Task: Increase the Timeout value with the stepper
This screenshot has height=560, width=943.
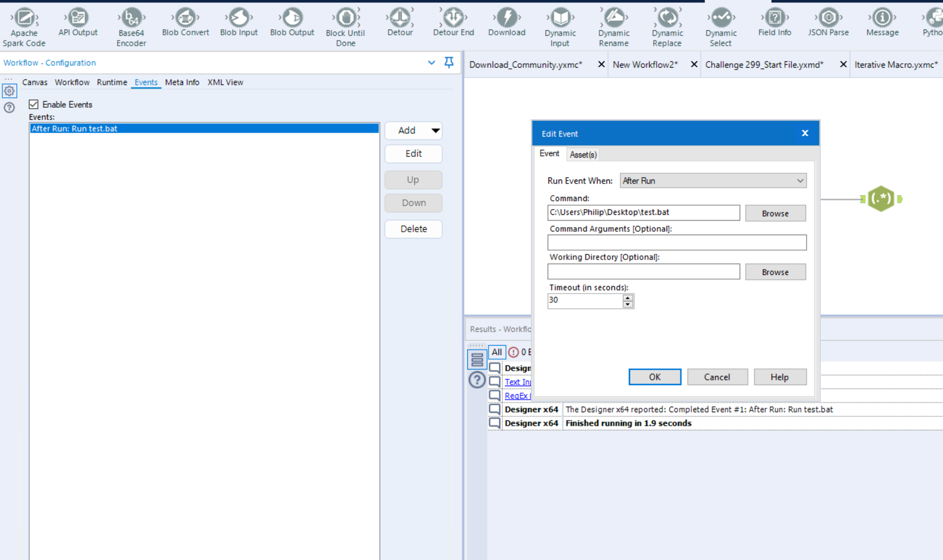Action: (x=628, y=298)
